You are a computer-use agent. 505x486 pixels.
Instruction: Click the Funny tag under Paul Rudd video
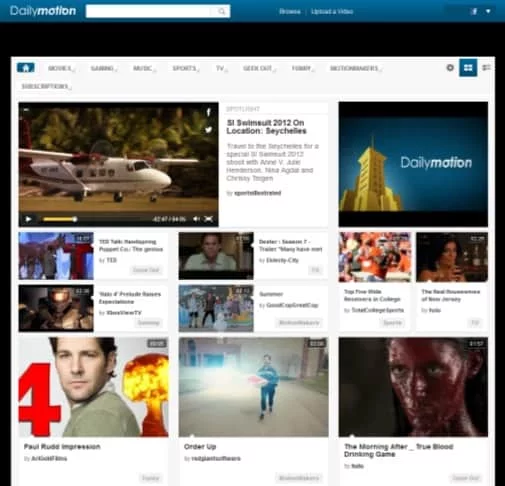click(x=151, y=478)
